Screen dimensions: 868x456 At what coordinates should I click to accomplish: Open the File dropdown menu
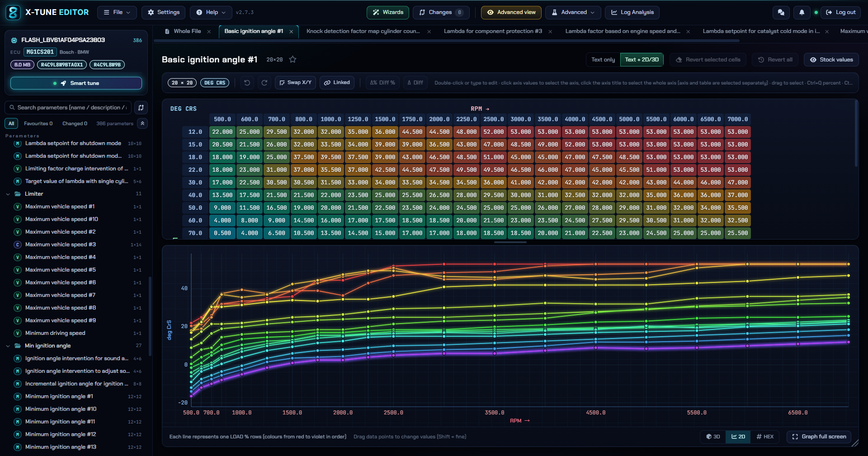(x=117, y=13)
